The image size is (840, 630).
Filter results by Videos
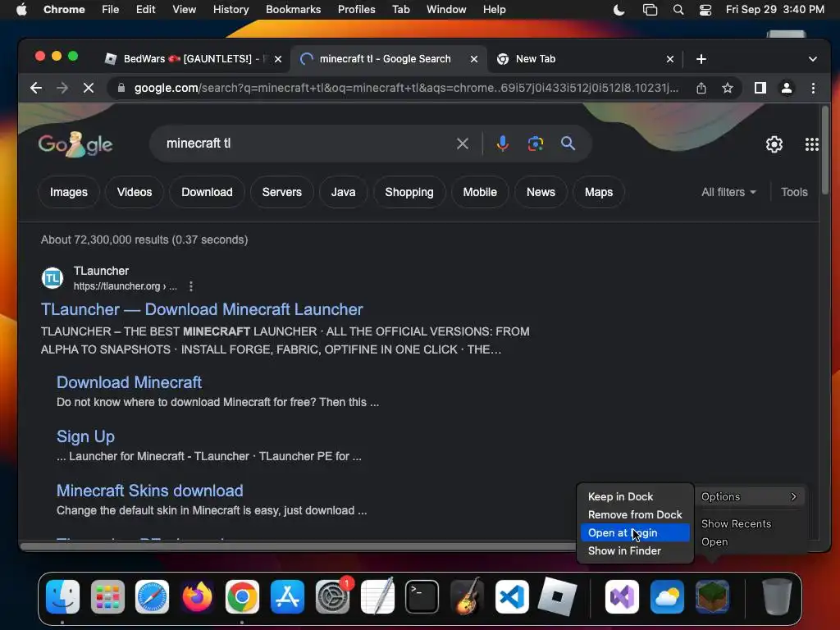pyautogui.click(x=135, y=192)
